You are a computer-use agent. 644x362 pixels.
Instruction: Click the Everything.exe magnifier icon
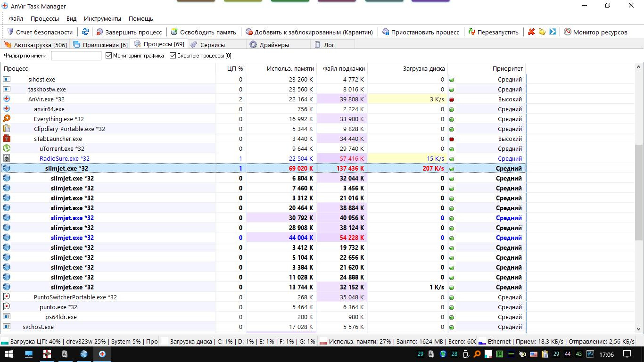pyautogui.click(x=7, y=119)
